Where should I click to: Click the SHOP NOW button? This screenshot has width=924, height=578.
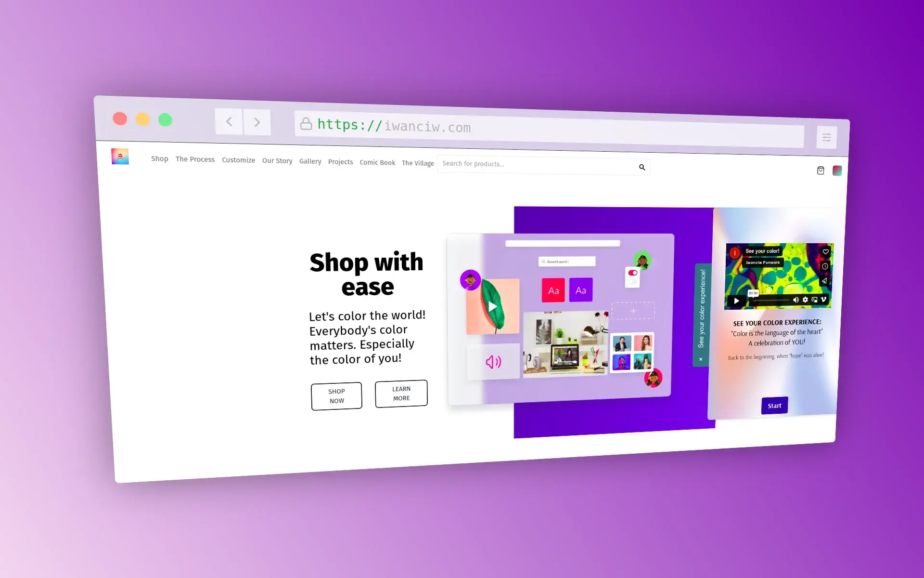(x=336, y=395)
